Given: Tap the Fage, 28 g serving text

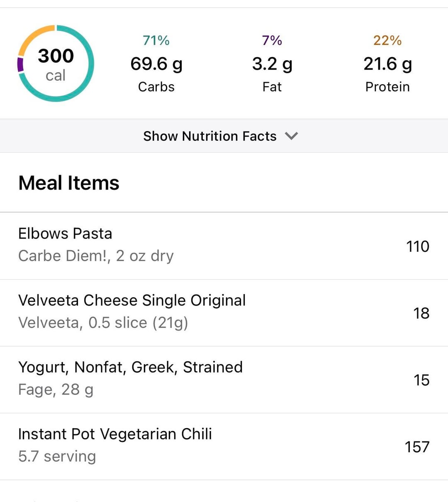Looking at the screenshot, I should [56, 390].
